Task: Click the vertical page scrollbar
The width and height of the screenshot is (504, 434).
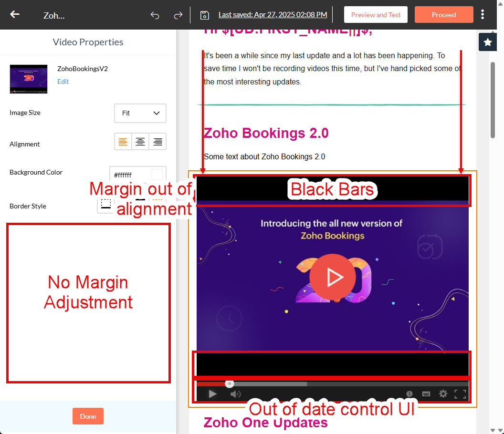Action: click(x=493, y=100)
